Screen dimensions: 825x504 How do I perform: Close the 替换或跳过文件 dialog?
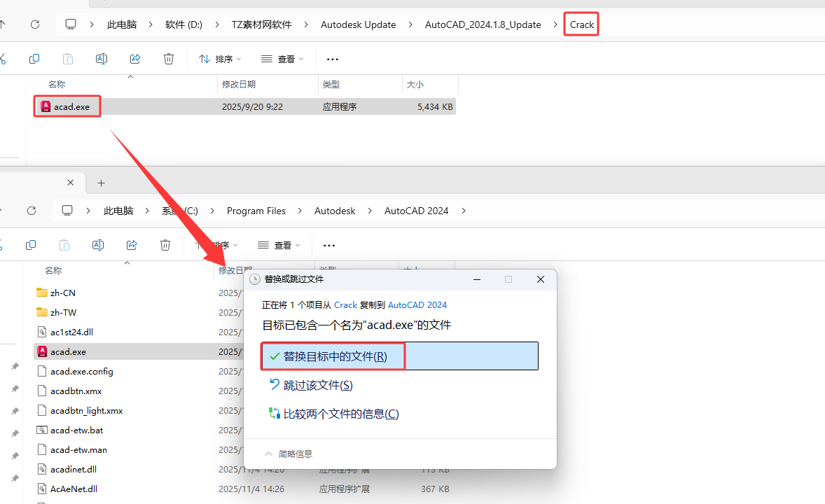(x=541, y=279)
